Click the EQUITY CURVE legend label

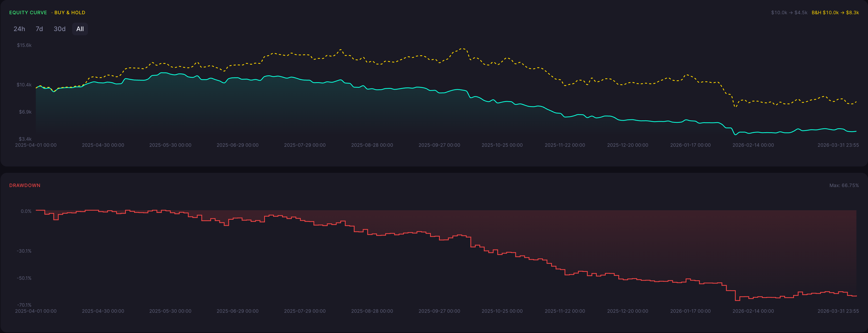[x=28, y=12]
